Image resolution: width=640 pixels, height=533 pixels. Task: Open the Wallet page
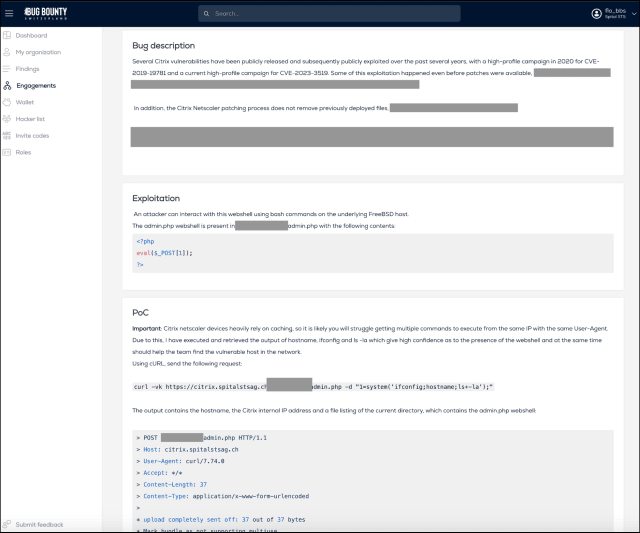[25, 102]
